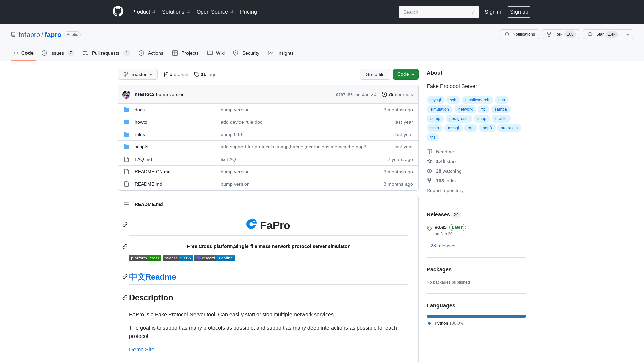Viewport: 644px width, 362px height.
Task: Click the FaPro logo image
Action: point(252,224)
